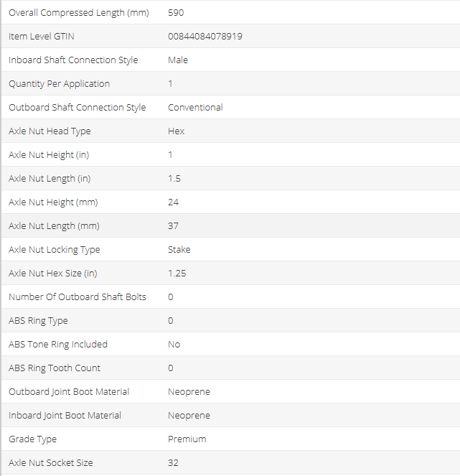This screenshot has width=460, height=476.
Task: Select the Axle Nut Length (in) label
Action: 50,179
